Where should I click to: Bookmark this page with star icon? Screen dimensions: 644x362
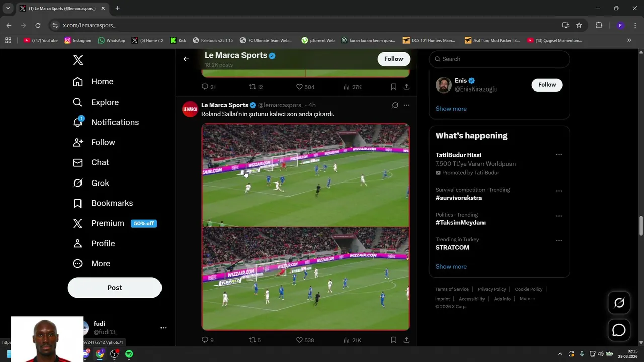(579, 25)
